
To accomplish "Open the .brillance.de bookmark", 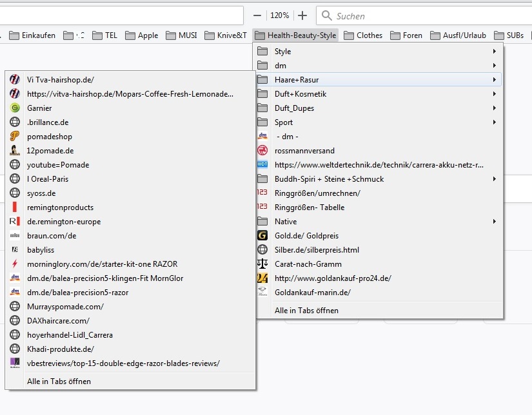I will click(x=130, y=122).
